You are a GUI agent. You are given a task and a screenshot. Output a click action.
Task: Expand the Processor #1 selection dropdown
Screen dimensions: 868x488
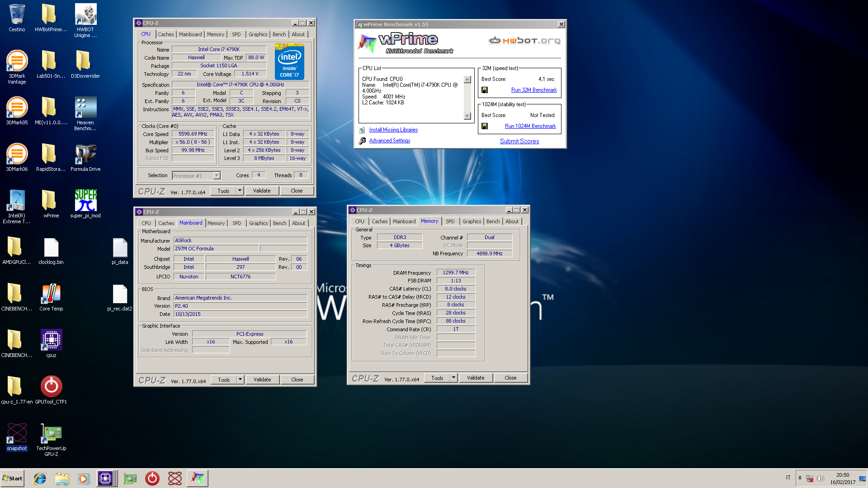pyautogui.click(x=217, y=175)
